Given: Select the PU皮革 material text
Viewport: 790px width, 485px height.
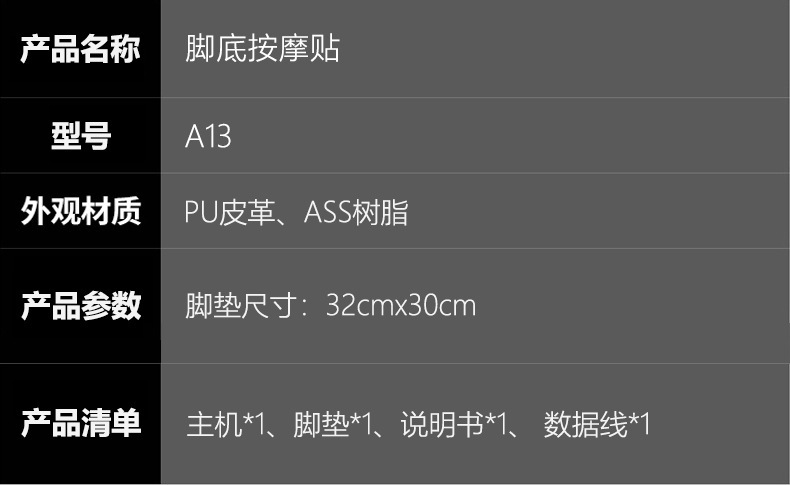Looking at the screenshot, I should click(230, 212).
